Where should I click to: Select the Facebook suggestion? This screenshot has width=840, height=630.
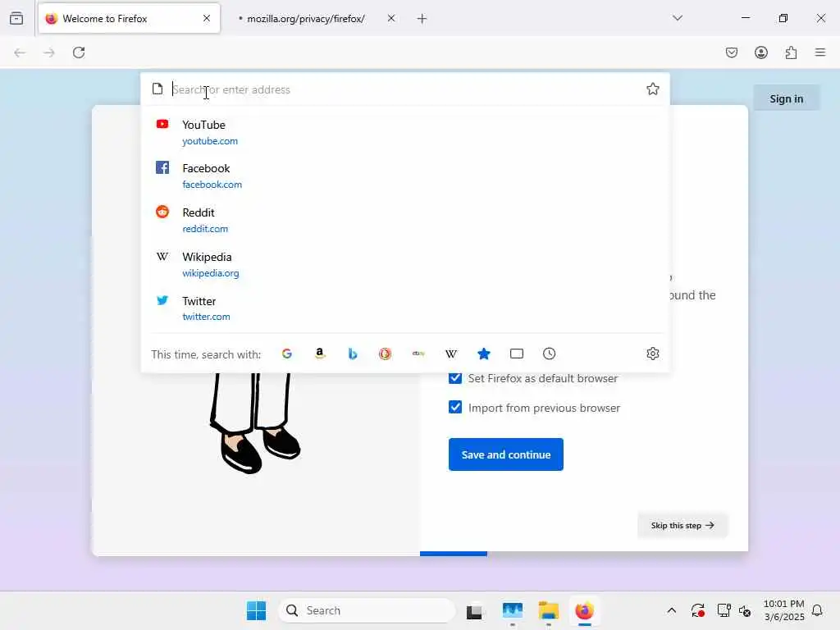tap(405, 176)
